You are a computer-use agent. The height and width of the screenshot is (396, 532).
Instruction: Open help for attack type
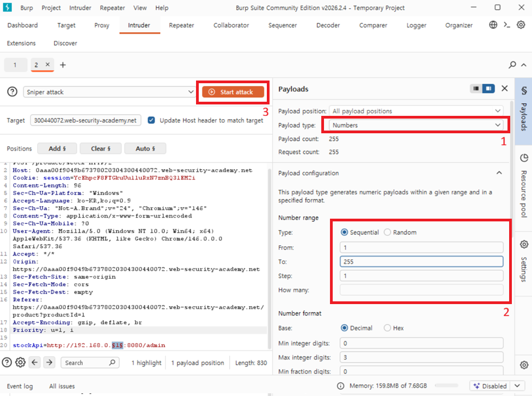coord(12,92)
